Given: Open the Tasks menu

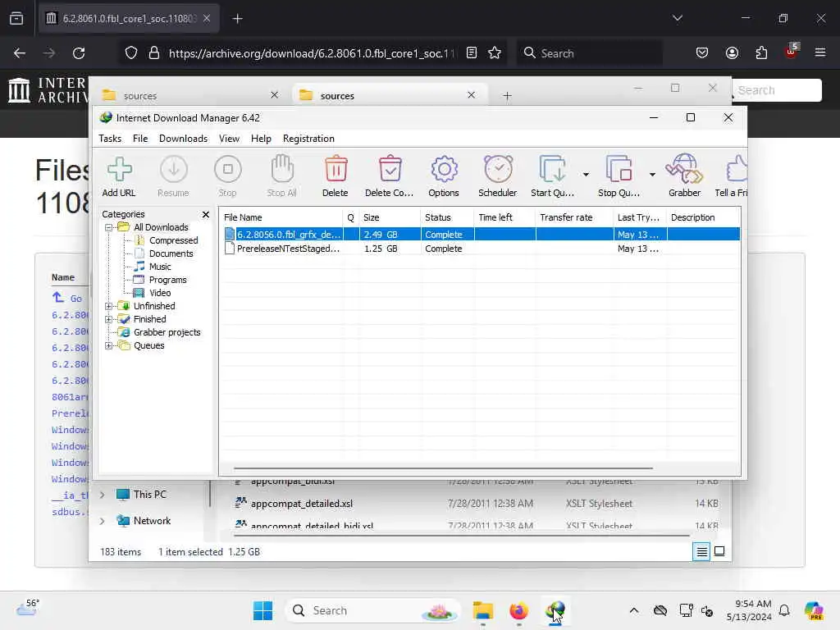Looking at the screenshot, I should (x=110, y=139).
